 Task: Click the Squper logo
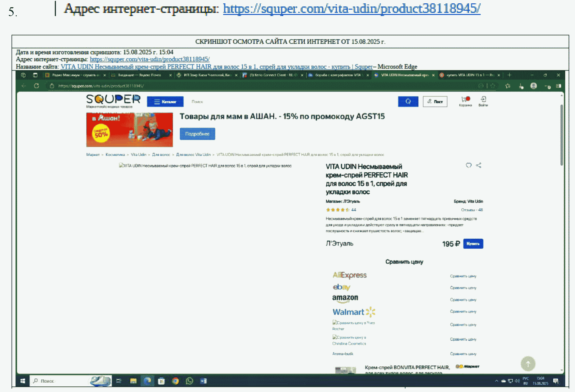pyautogui.click(x=113, y=101)
